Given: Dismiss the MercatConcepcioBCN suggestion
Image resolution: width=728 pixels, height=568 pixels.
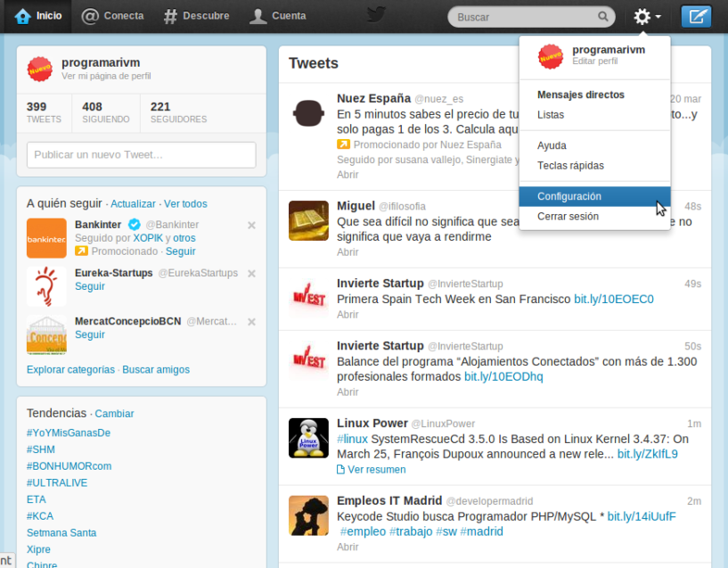Looking at the screenshot, I should tap(251, 322).
